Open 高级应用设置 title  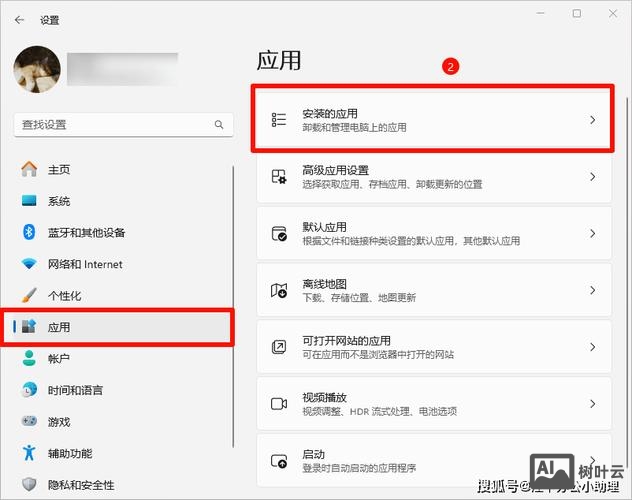point(336,170)
